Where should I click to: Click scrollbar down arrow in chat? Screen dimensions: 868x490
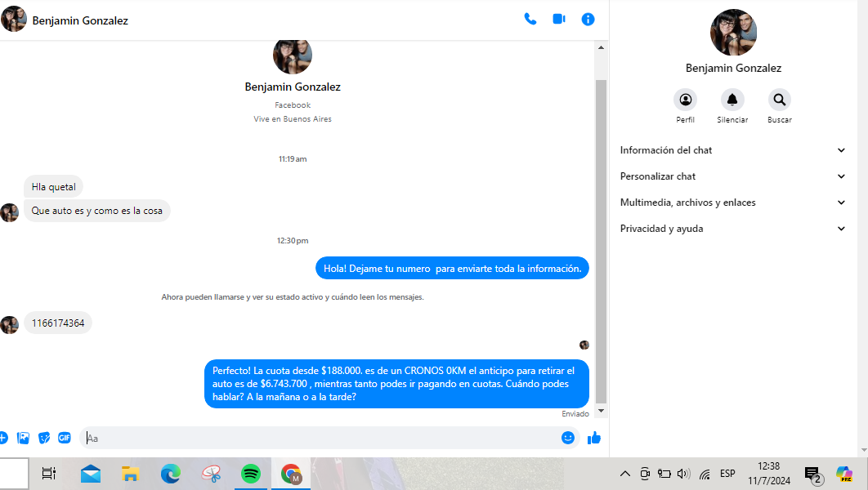[601, 411]
